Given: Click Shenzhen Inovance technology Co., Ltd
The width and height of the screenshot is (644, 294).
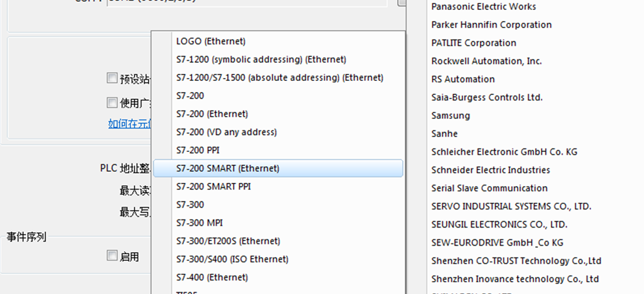Looking at the screenshot, I should pyautogui.click(x=515, y=279).
